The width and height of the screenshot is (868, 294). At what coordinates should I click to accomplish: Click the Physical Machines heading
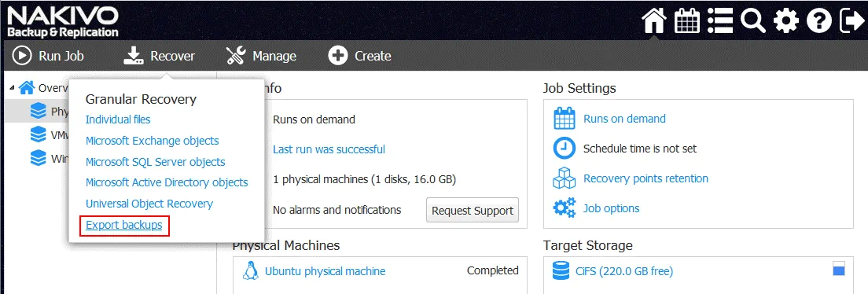pos(286,244)
